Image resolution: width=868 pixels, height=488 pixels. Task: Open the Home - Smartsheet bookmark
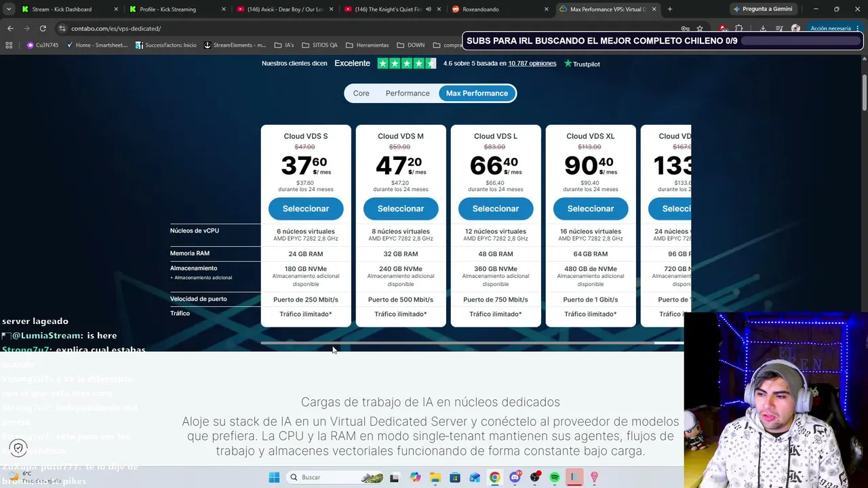coord(97,45)
